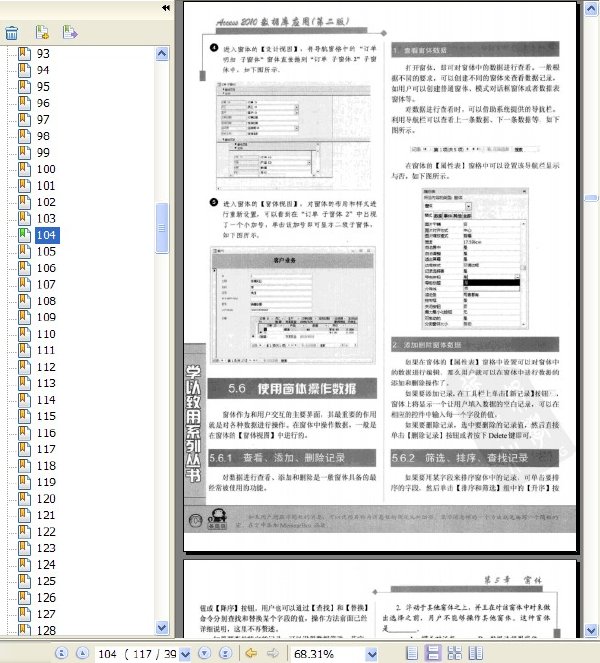The image size is (600, 663).
Task: Click the bookmark icon beside 117
Action: coord(25,449)
